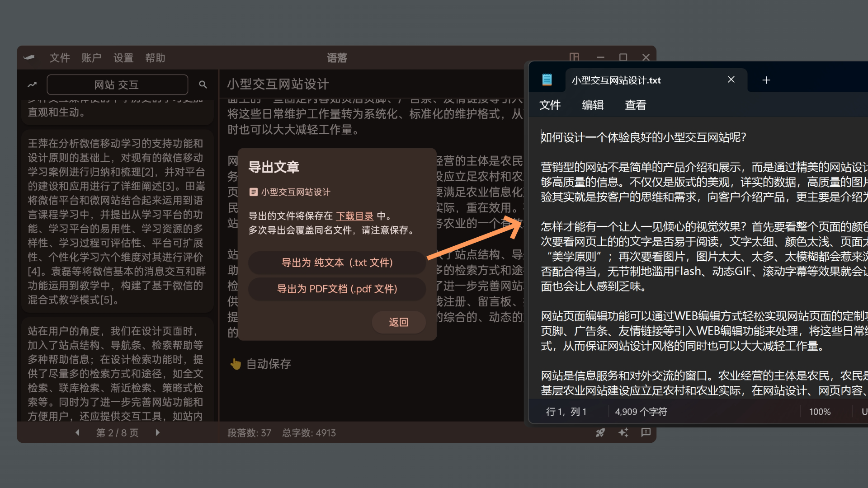Screen dimensions: 868x488
Task: Open the feedback speech bubble icon
Action: pyautogui.click(x=646, y=432)
